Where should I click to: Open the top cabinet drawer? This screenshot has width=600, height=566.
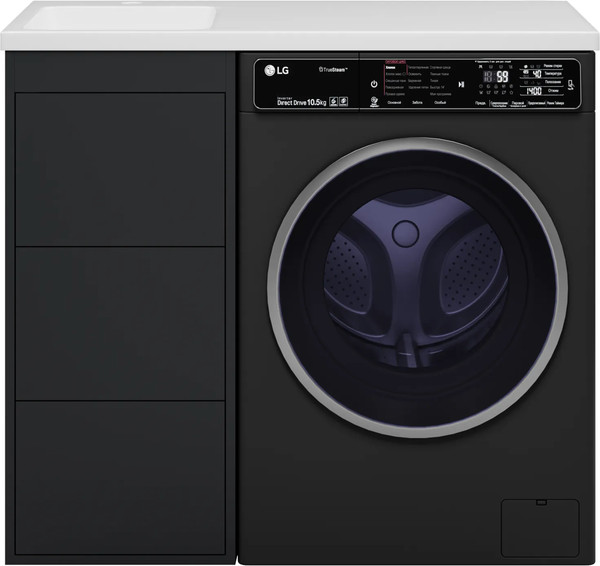[x=120, y=169]
